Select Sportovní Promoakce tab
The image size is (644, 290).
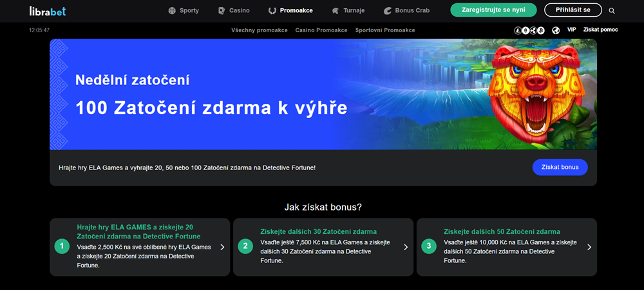tap(385, 30)
